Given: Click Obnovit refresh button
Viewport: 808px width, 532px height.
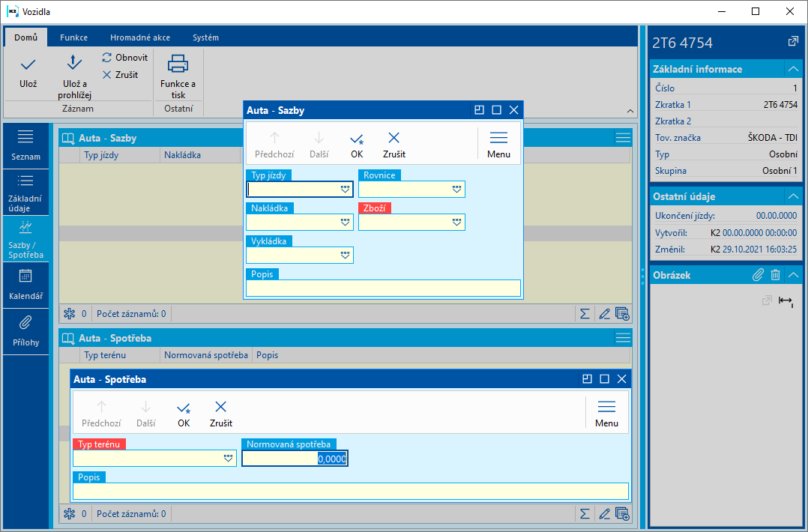Looking at the screenshot, I should point(124,58).
